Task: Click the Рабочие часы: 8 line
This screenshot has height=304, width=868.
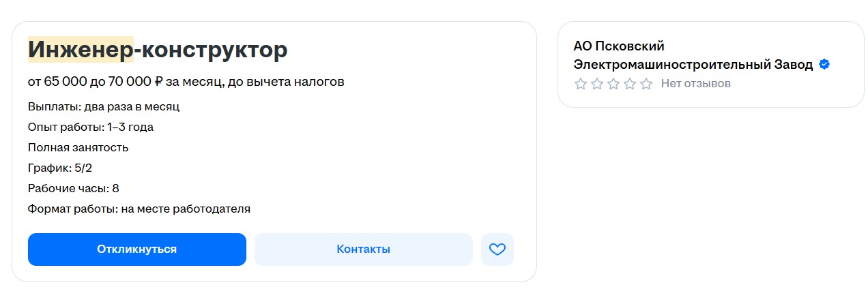Action: click(74, 189)
